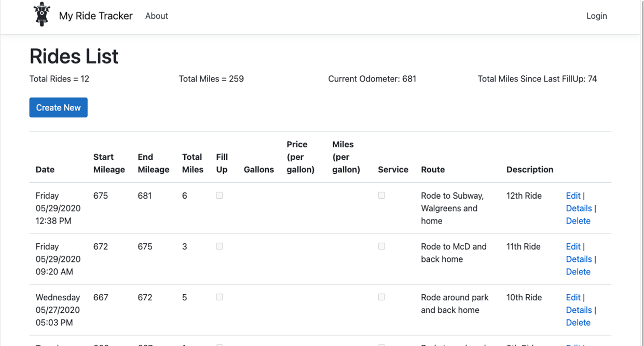Delete the 10th Ride entry

click(578, 323)
